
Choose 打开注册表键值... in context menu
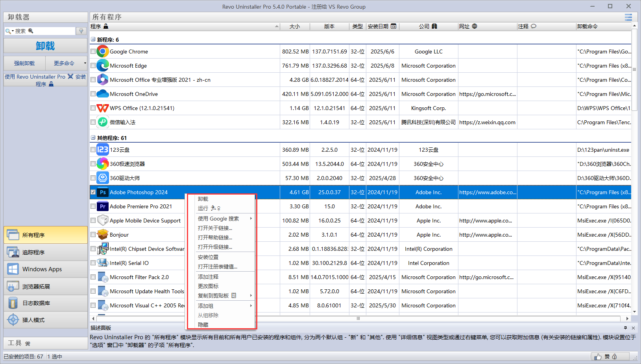[x=218, y=267]
